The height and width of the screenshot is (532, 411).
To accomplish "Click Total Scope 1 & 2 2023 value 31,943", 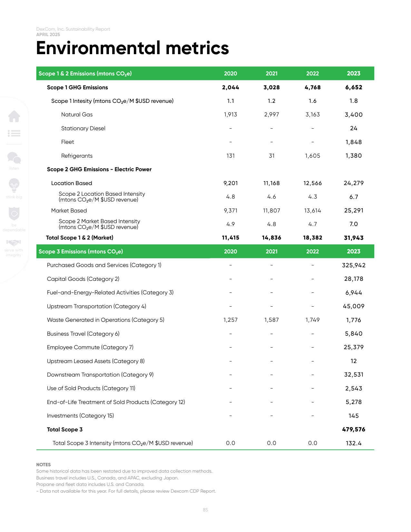I will tap(354, 238).
